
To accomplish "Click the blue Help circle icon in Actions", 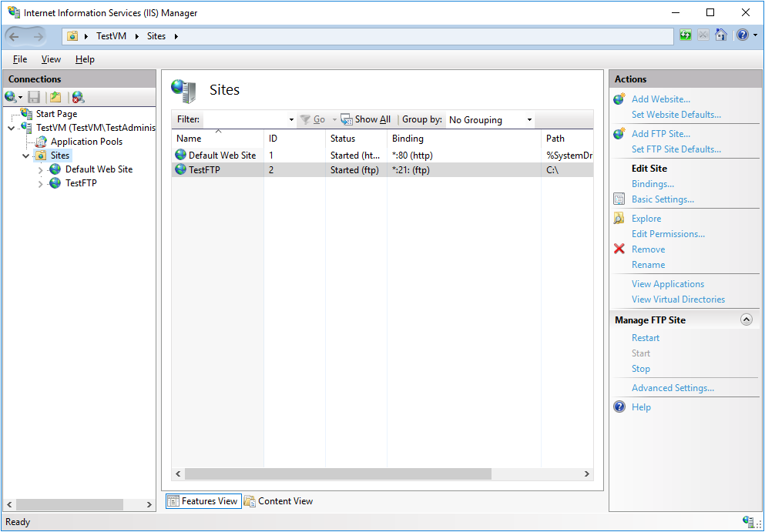I will point(619,407).
